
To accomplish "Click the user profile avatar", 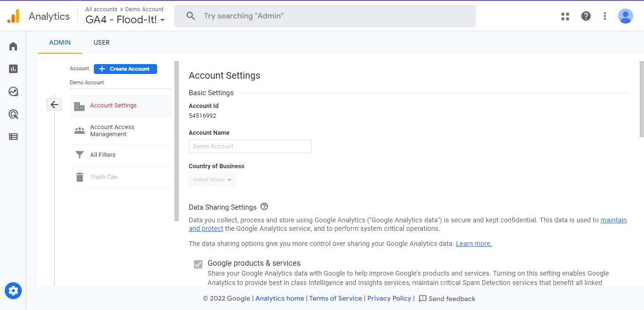I will 626,16.
